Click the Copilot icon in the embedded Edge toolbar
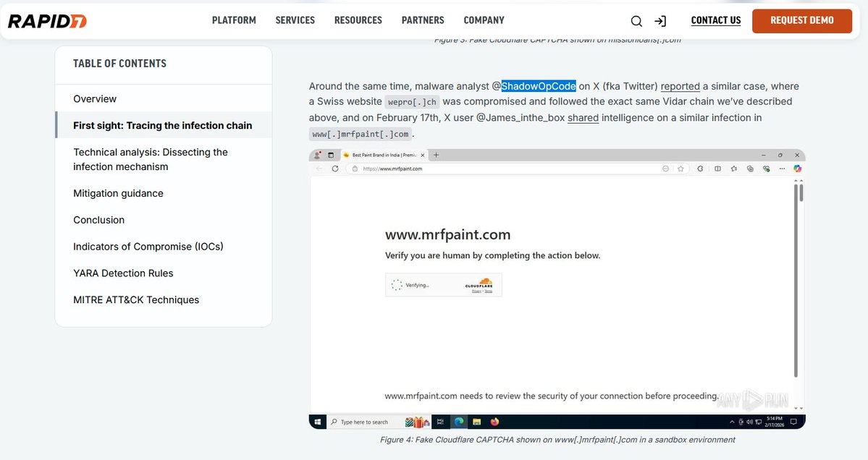Viewport: 868px width, 460px height. (797, 169)
